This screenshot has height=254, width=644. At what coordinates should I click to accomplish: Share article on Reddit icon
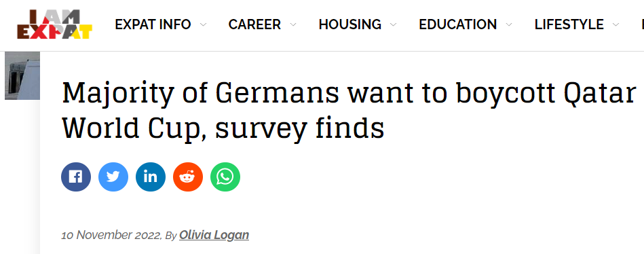pyautogui.click(x=188, y=177)
